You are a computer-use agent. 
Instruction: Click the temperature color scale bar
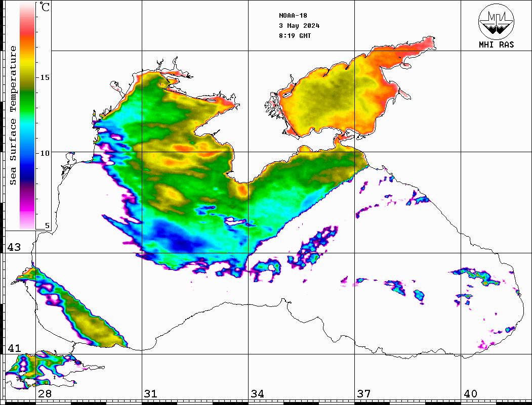(x=27, y=116)
